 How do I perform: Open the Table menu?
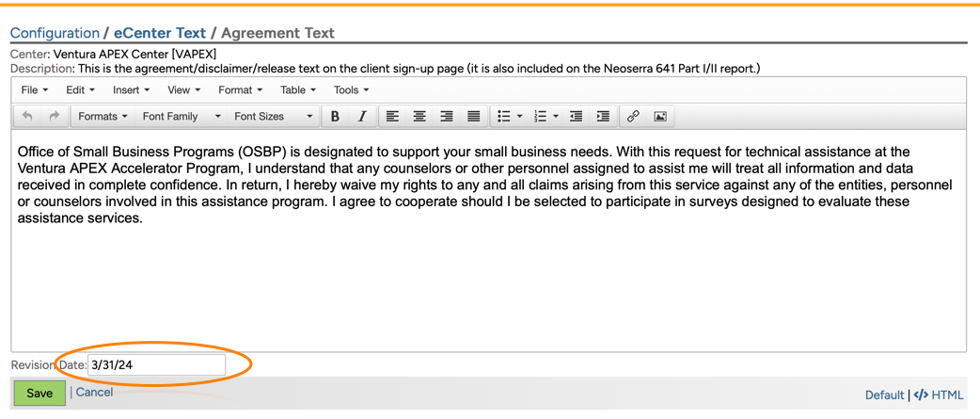click(x=297, y=90)
